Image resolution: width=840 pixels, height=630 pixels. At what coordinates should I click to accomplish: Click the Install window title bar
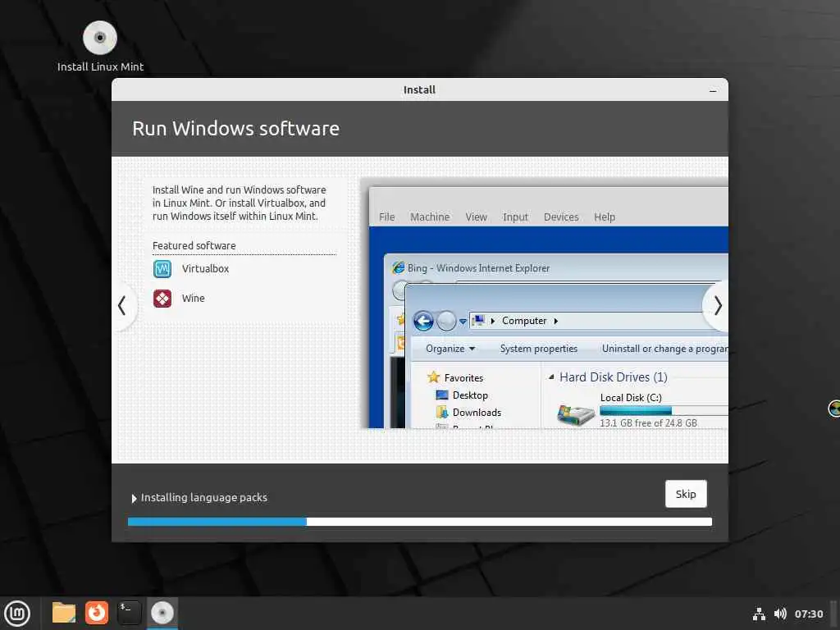pyautogui.click(x=419, y=90)
